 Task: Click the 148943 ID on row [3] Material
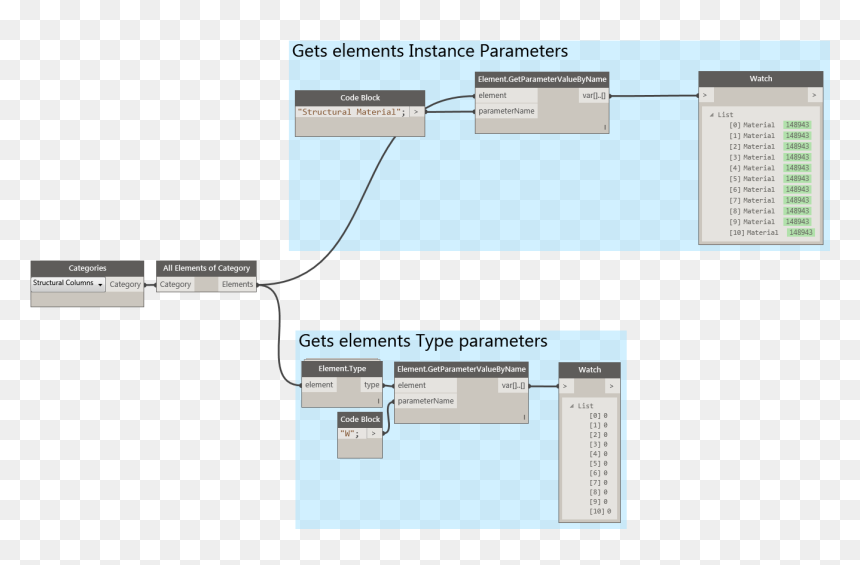pos(797,157)
